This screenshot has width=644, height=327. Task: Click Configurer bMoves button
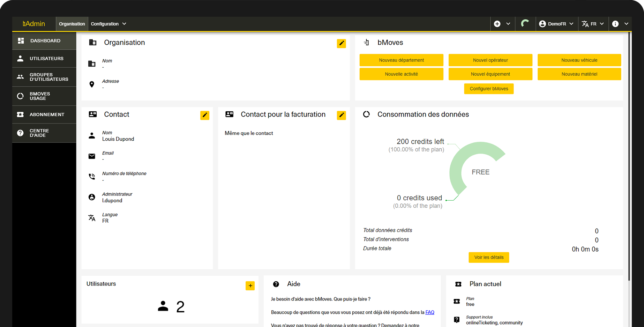489,89
